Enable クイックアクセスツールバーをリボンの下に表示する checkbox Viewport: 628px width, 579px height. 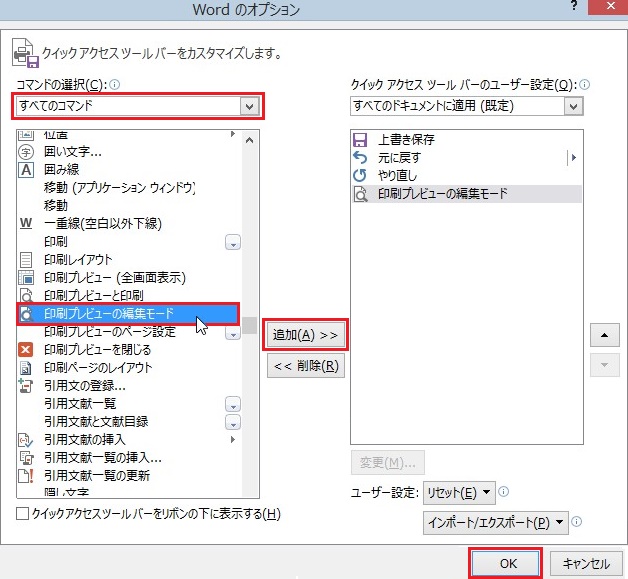coord(23,514)
